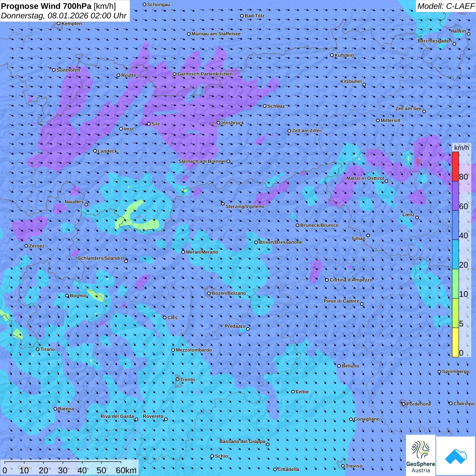
Task: Click the cyan 20-40 legend color
Action: click(455, 255)
